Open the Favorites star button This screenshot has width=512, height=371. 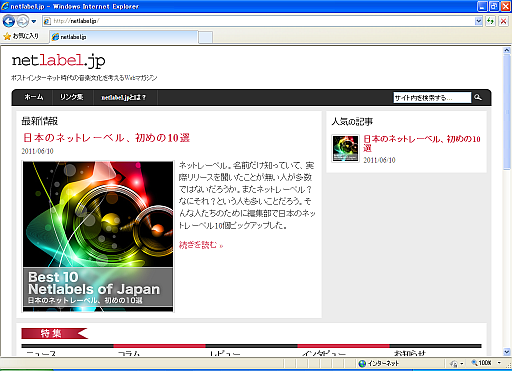pyautogui.click(x=21, y=36)
